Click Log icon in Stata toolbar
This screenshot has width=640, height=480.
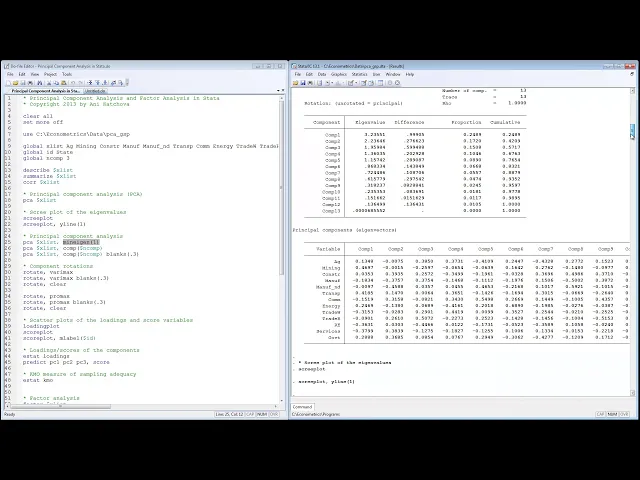[320, 82]
